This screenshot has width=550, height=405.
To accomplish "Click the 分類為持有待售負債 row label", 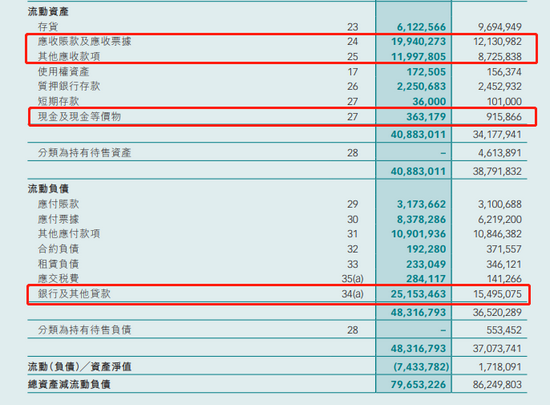I will 84,330.
